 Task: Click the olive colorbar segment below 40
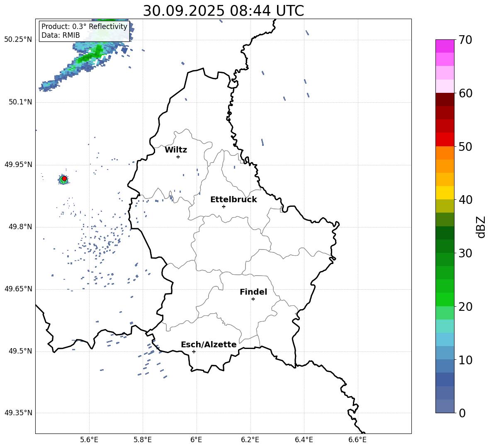click(x=445, y=206)
